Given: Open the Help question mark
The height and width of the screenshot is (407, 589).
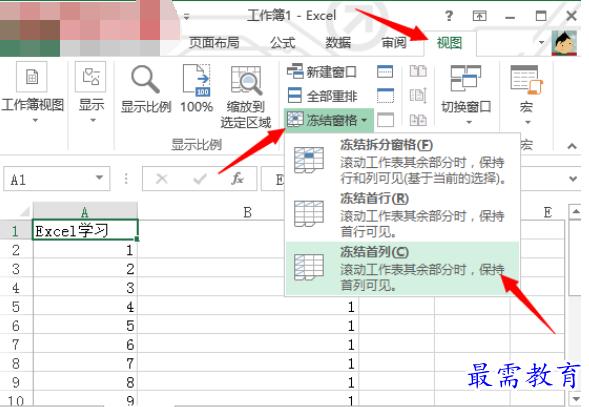Looking at the screenshot, I should click(449, 16).
